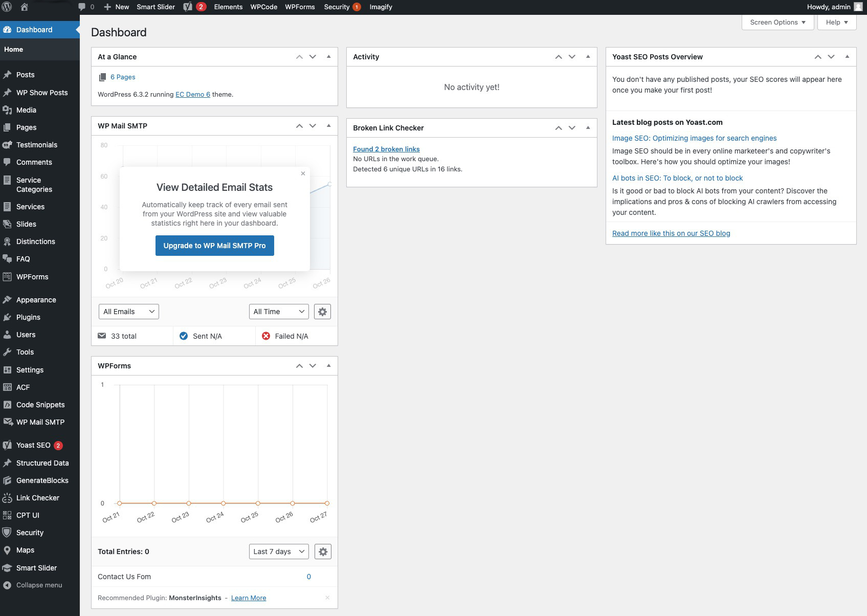Image resolution: width=867 pixels, height=616 pixels.
Task: Open Maps sidebar item
Action: click(x=40, y=550)
